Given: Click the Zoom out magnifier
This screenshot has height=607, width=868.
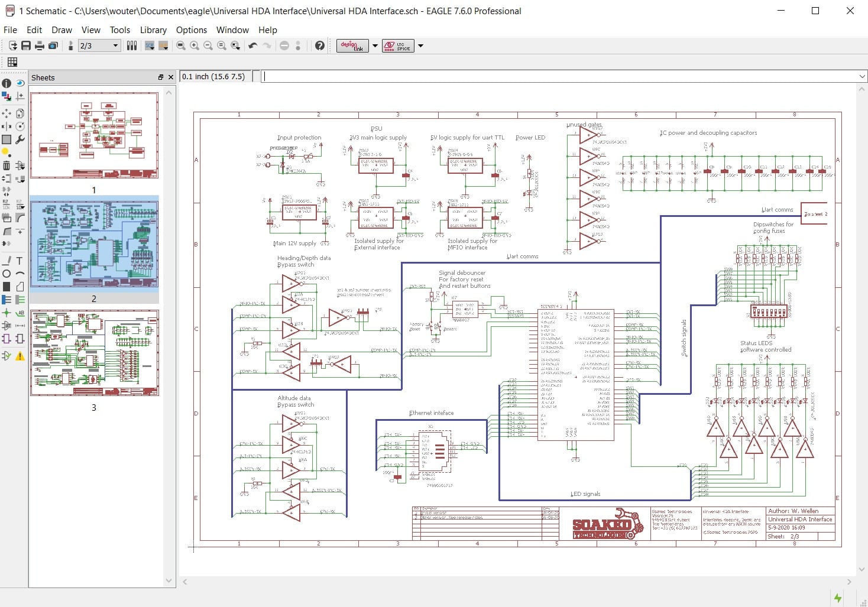Looking at the screenshot, I should 208,46.
